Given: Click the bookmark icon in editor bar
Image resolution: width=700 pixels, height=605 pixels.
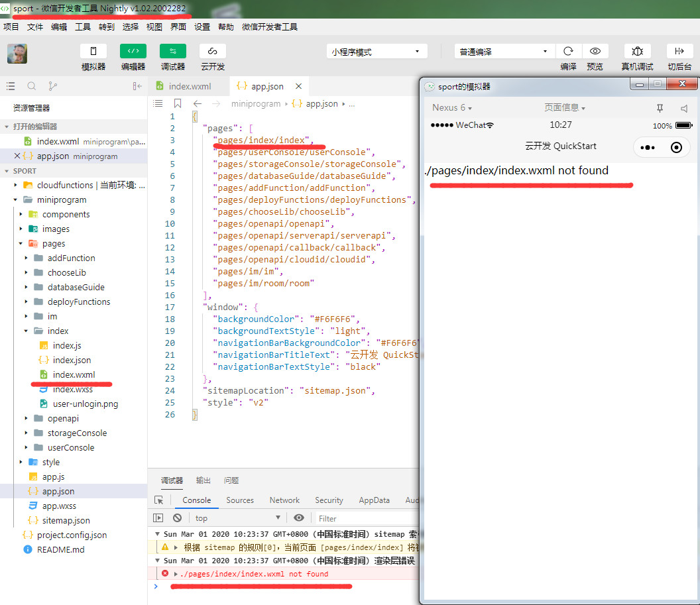Looking at the screenshot, I should (178, 103).
